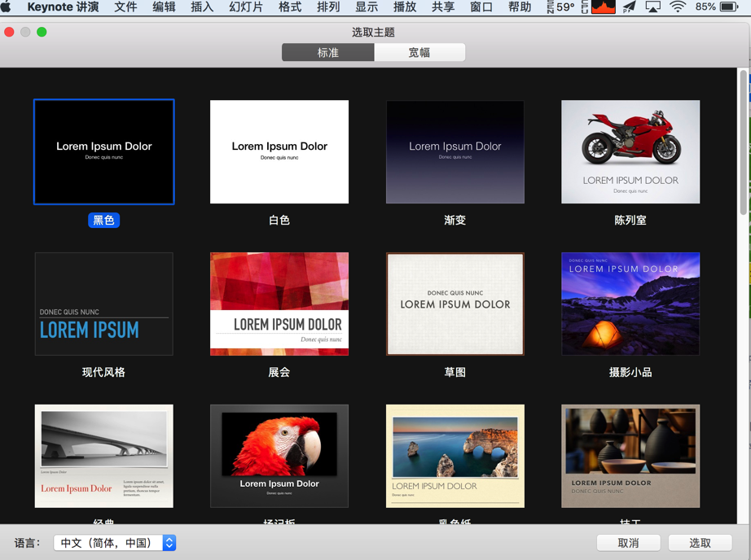751x560 pixels.
Task: Select the pottery vases theme thumbnail
Action: click(630, 456)
